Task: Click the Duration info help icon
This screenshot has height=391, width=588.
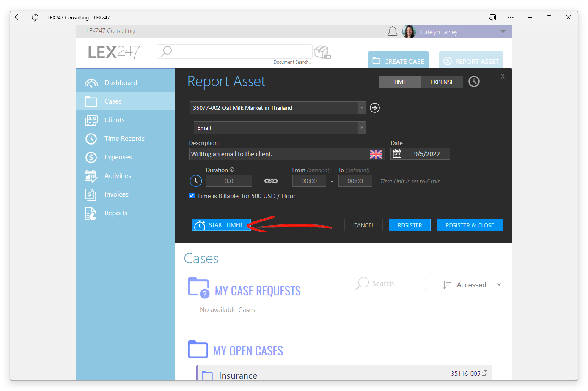Action: [x=232, y=170]
